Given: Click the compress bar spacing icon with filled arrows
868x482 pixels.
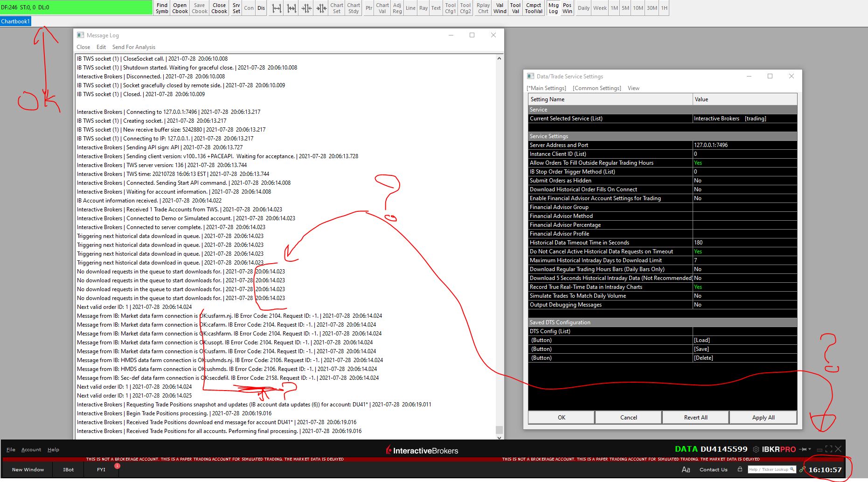Looking at the screenshot, I should (321, 8).
